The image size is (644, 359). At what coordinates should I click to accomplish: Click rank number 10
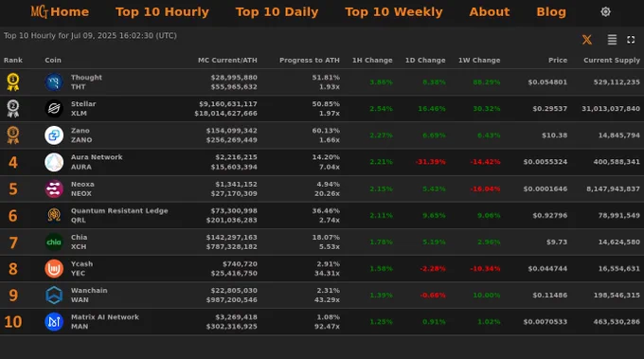click(13, 322)
